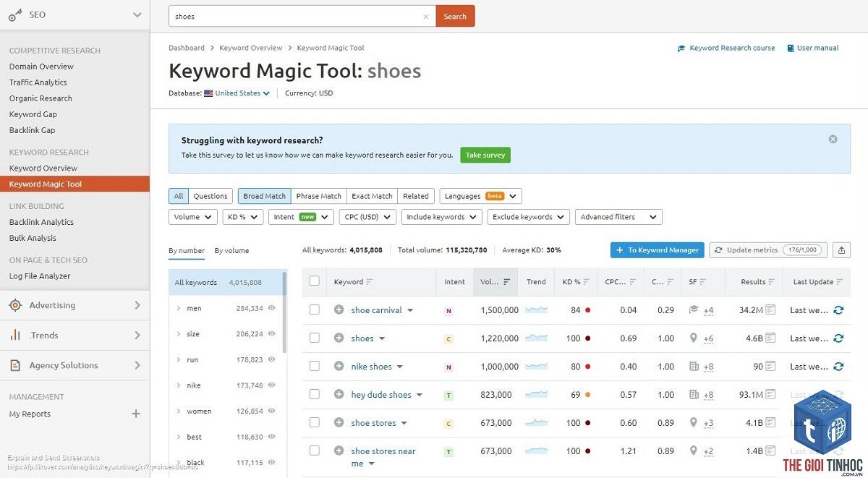Dismiss the keyword research survey banner
Viewport: 868px width, 478px height.
pos(833,139)
